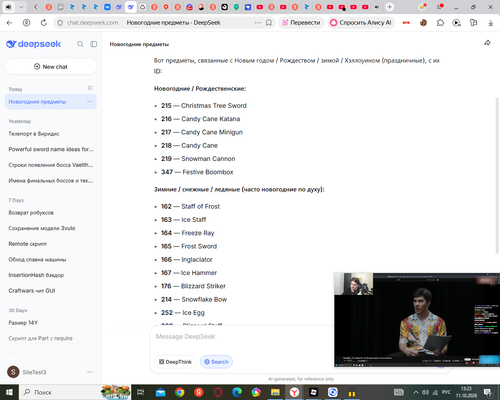The height and width of the screenshot is (400, 500).
Task: Switch input language РУС
Action: click(x=446, y=392)
